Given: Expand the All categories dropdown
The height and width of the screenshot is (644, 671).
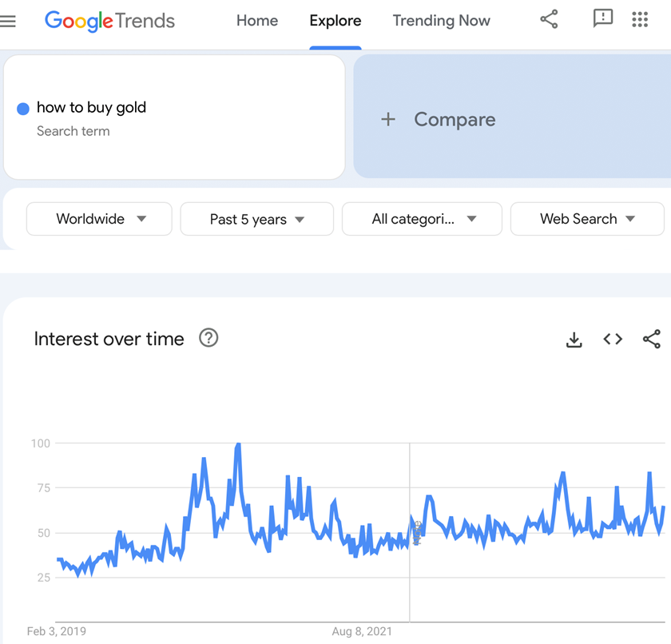Looking at the screenshot, I should 422,219.
